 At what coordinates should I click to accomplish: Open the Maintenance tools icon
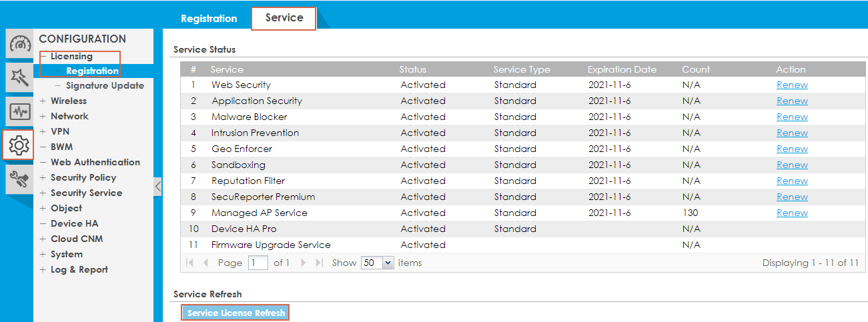coord(19,178)
